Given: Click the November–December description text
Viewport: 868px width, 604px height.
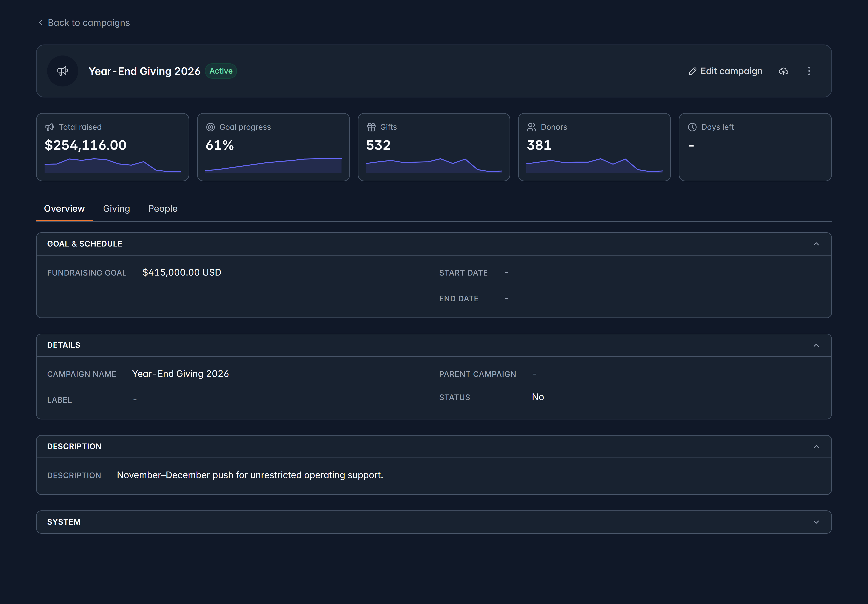Looking at the screenshot, I should (x=250, y=475).
